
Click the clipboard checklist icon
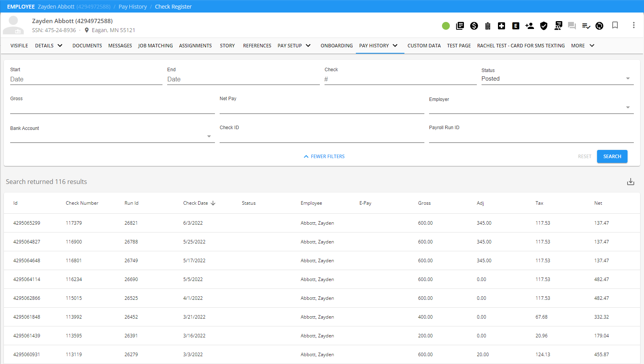[x=488, y=26]
